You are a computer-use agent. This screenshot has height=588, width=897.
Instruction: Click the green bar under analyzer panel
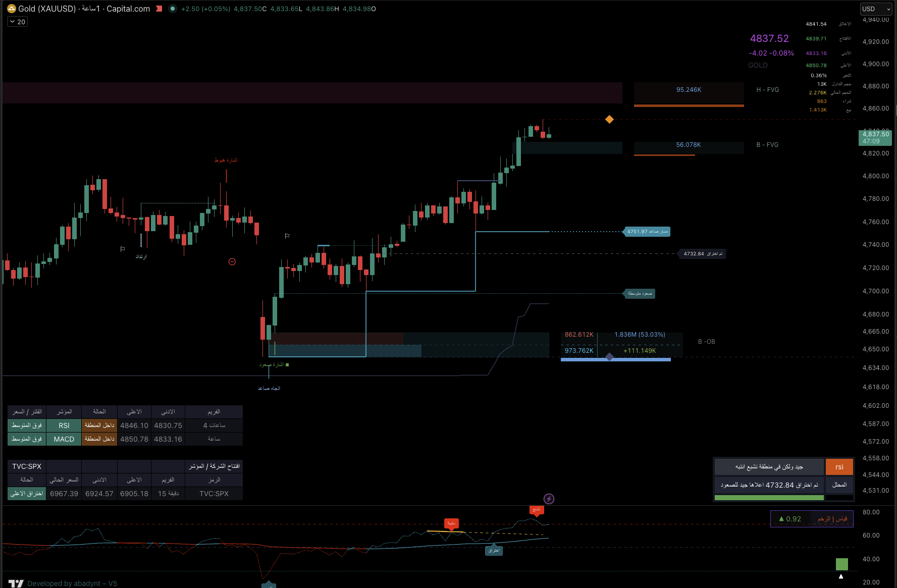(x=769, y=498)
